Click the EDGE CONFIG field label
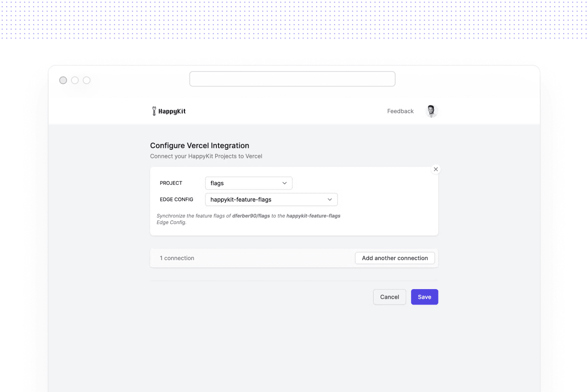The image size is (588, 392). [176, 200]
